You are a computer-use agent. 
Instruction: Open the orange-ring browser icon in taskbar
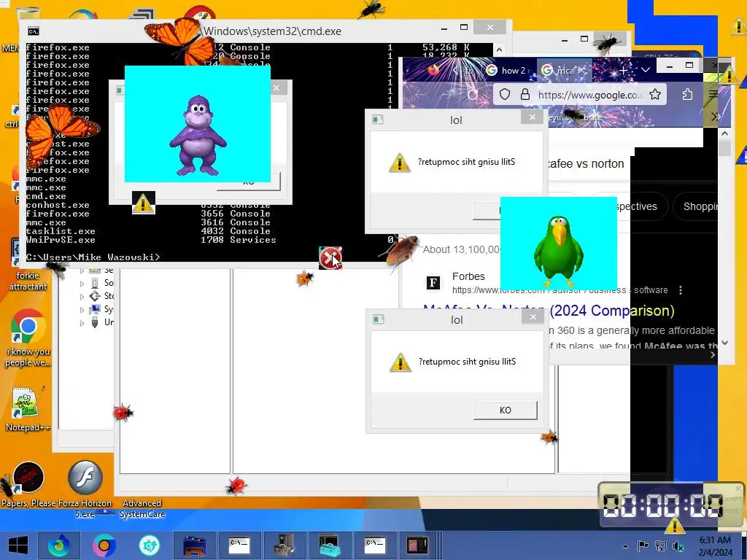click(104, 545)
